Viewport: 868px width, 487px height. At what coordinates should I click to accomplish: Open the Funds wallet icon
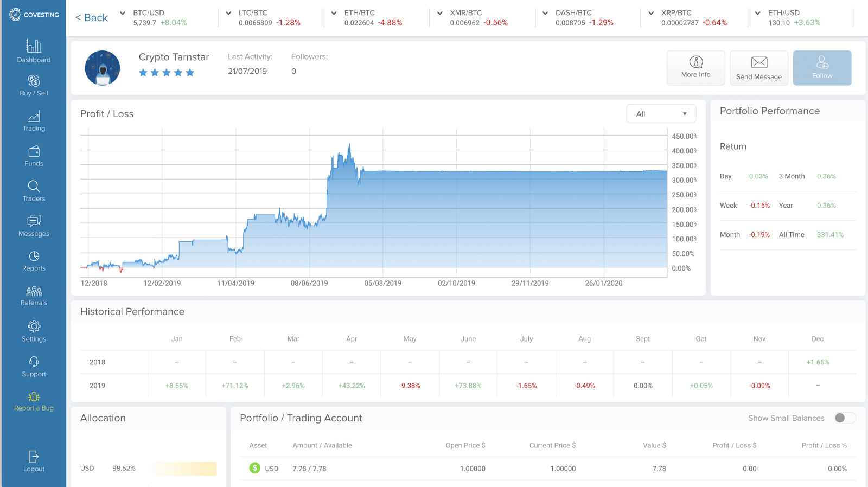[x=34, y=152]
